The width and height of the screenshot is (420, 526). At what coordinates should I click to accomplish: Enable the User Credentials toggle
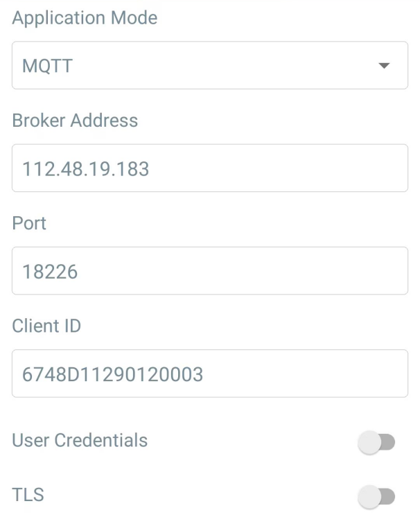click(376, 442)
